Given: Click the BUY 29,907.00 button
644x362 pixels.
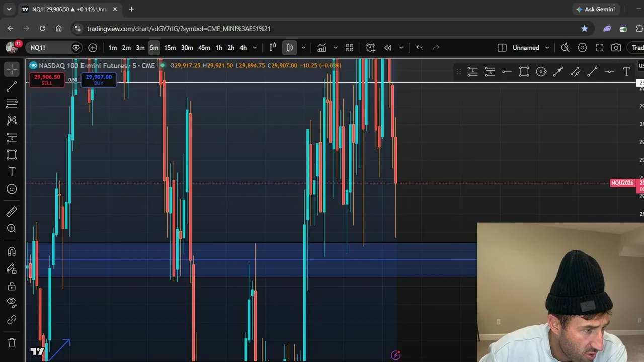Looking at the screenshot, I should click(x=99, y=79).
